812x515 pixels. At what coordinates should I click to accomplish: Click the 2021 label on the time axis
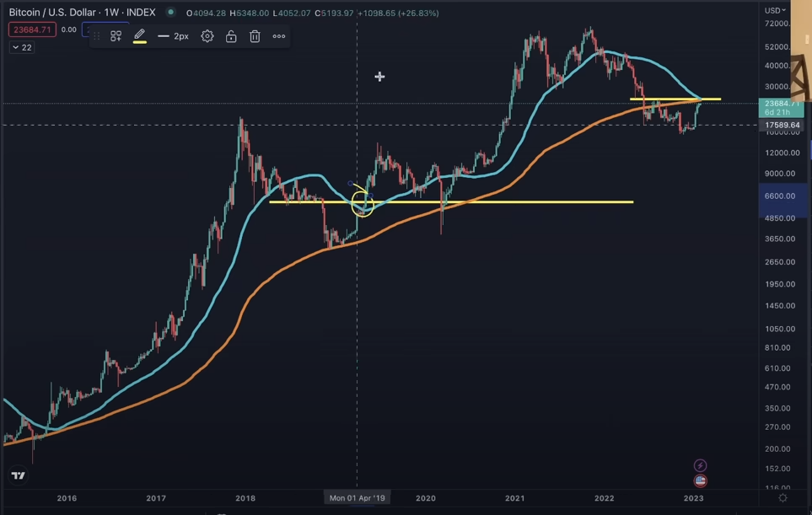pos(514,498)
